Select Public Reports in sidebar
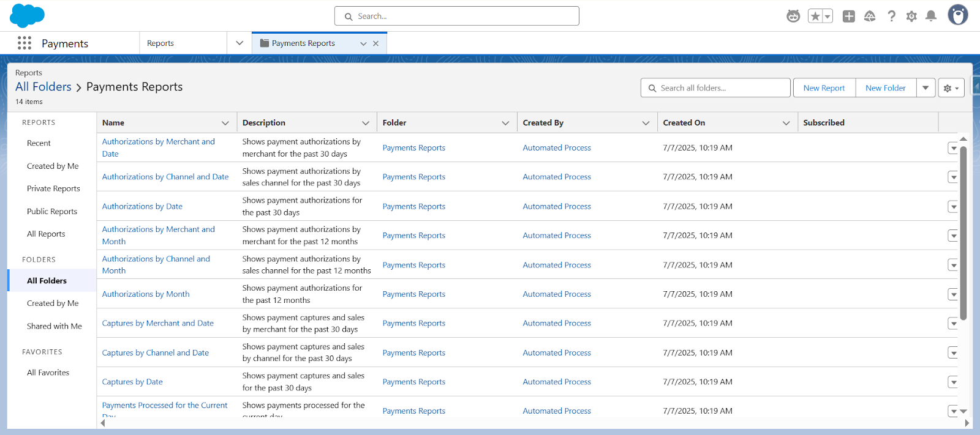 (x=52, y=211)
